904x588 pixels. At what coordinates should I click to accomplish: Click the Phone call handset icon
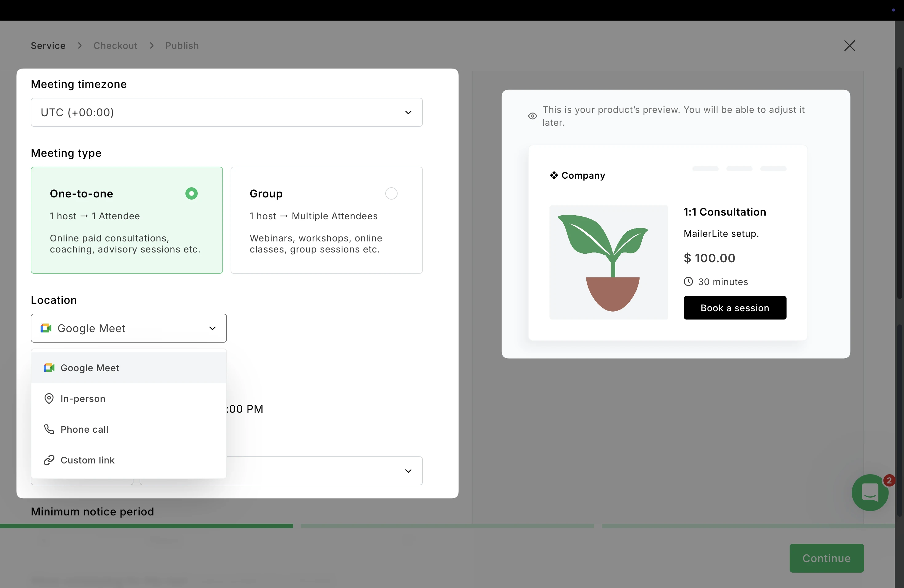49,429
